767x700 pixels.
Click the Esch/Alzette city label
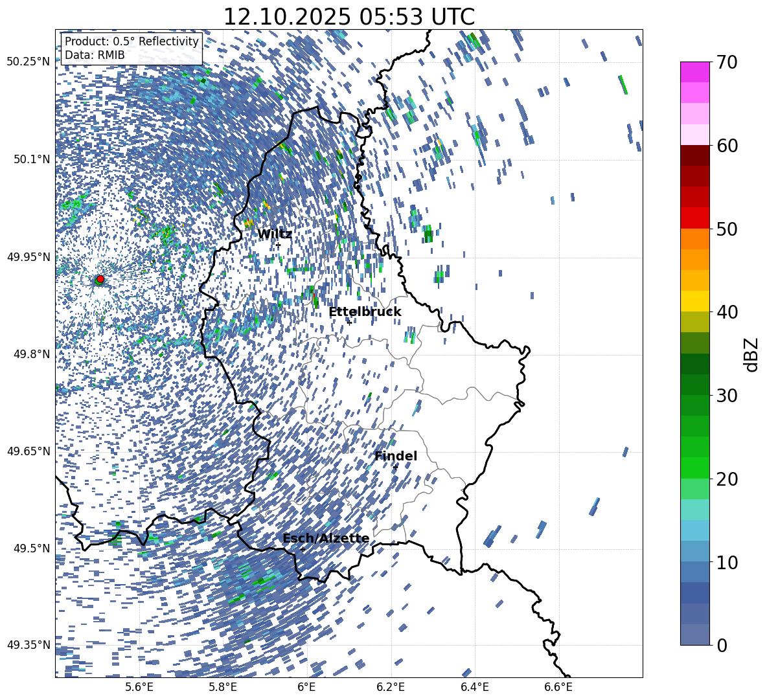click(x=326, y=538)
